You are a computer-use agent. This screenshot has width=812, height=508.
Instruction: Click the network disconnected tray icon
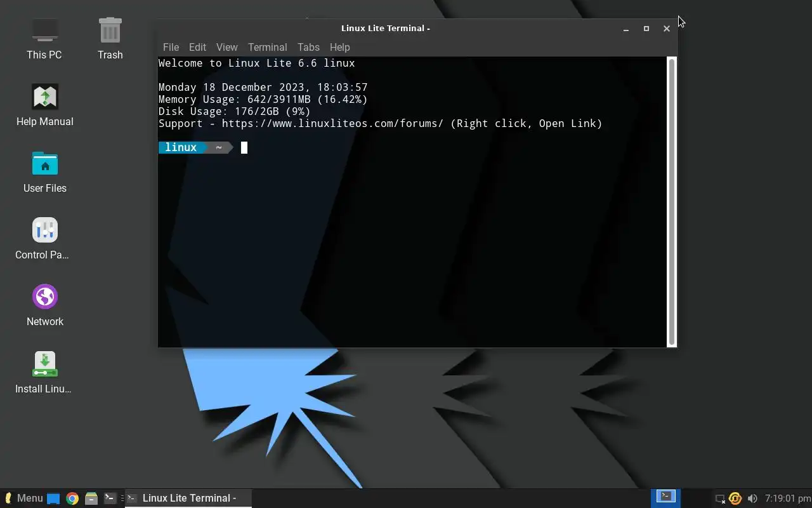click(x=720, y=498)
